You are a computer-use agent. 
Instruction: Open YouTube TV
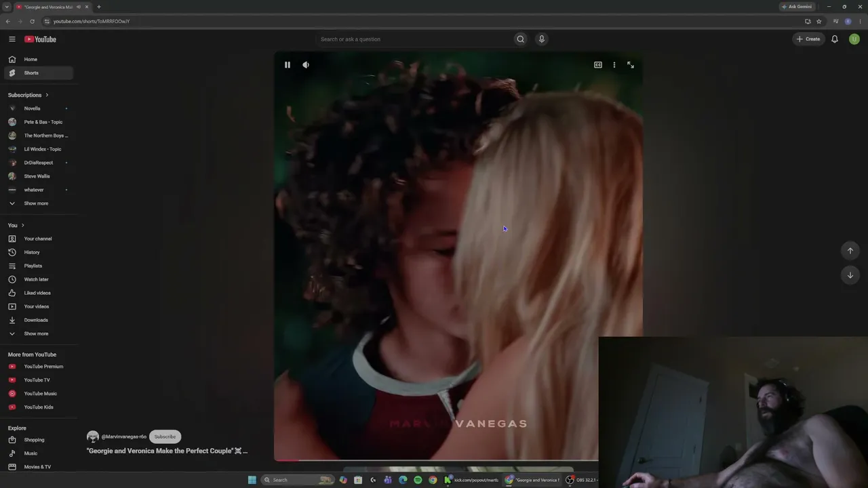click(38, 380)
